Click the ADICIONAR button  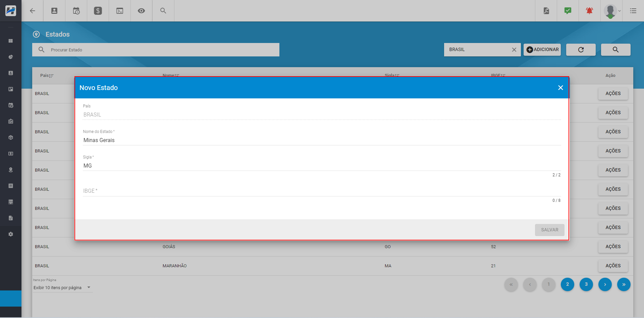pyautogui.click(x=542, y=50)
